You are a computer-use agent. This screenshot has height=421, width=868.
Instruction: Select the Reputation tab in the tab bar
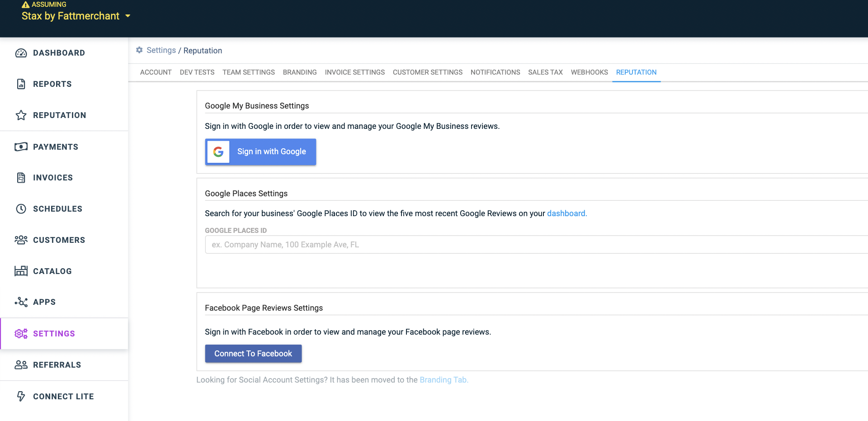click(636, 72)
